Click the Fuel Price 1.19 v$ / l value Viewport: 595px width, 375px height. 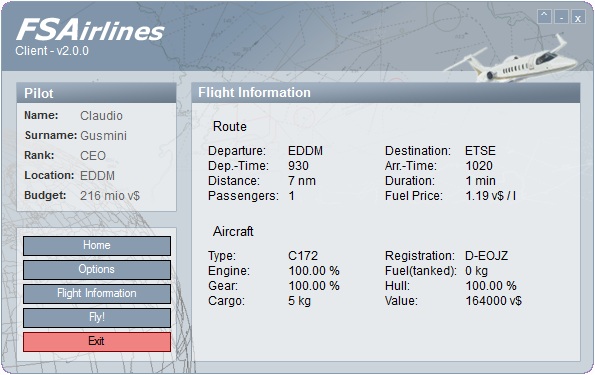(491, 196)
